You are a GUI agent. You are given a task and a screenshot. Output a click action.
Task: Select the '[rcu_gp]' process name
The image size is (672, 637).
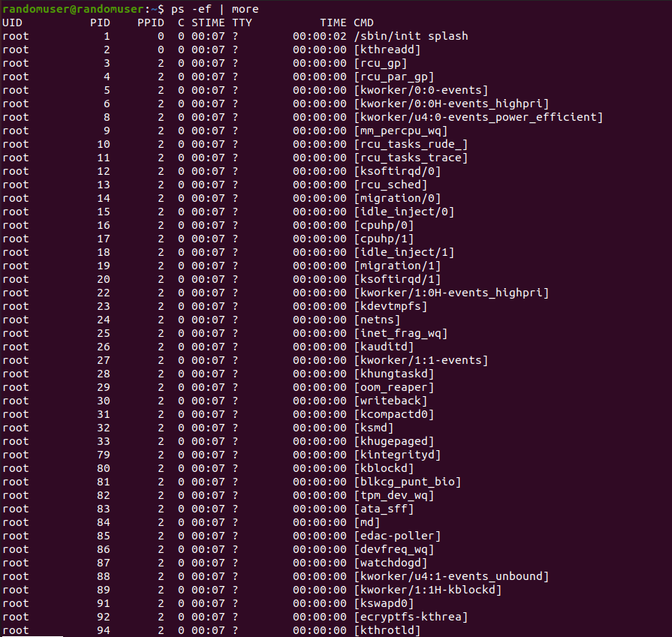(x=381, y=63)
